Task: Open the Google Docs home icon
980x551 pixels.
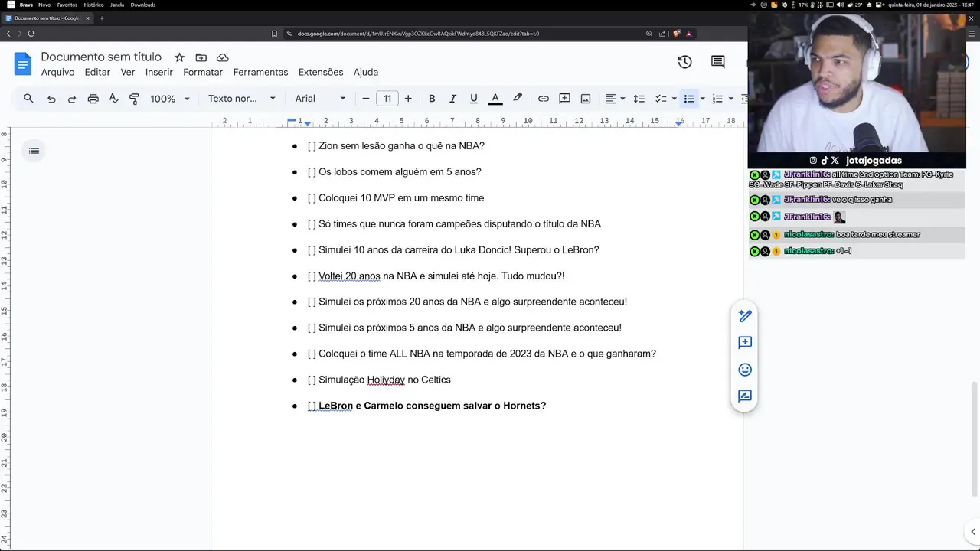Action: tap(22, 64)
